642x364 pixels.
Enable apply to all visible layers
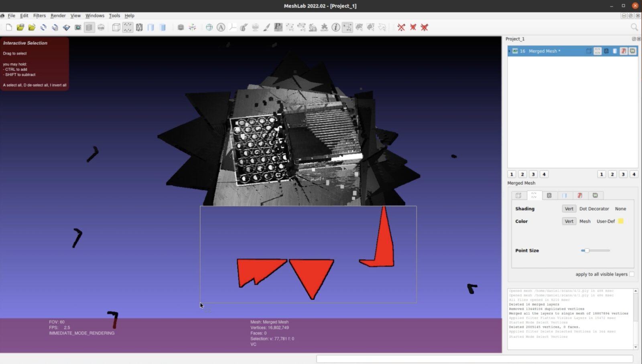[x=632, y=274]
